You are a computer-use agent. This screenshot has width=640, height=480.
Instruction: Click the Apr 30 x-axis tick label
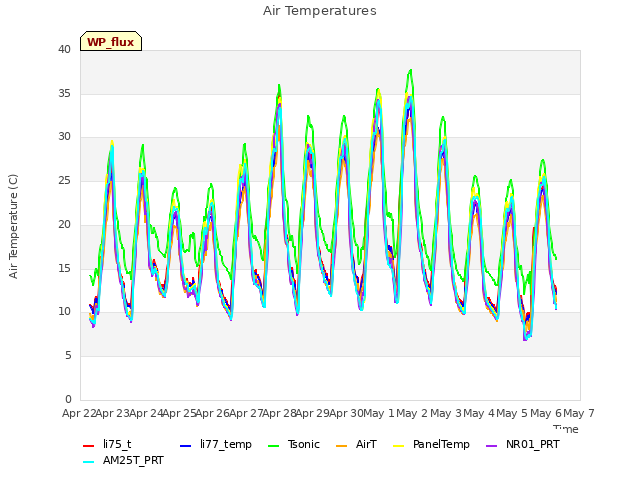346,413
